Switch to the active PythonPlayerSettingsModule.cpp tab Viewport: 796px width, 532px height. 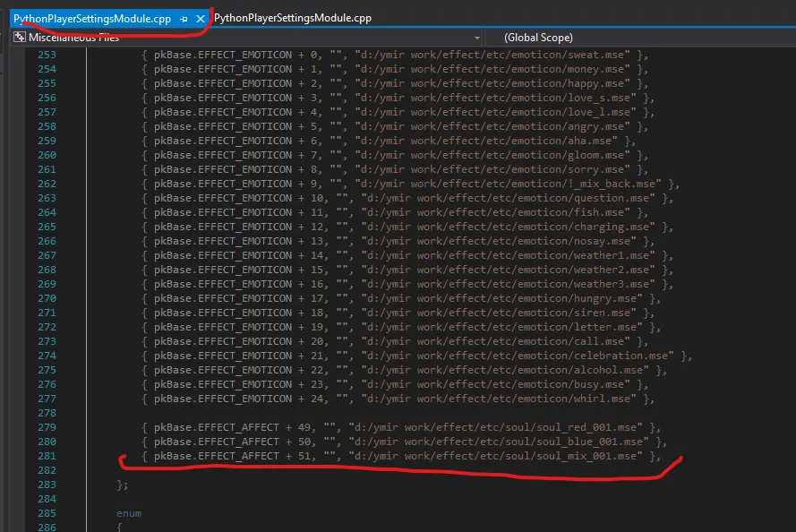[x=91, y=18]
